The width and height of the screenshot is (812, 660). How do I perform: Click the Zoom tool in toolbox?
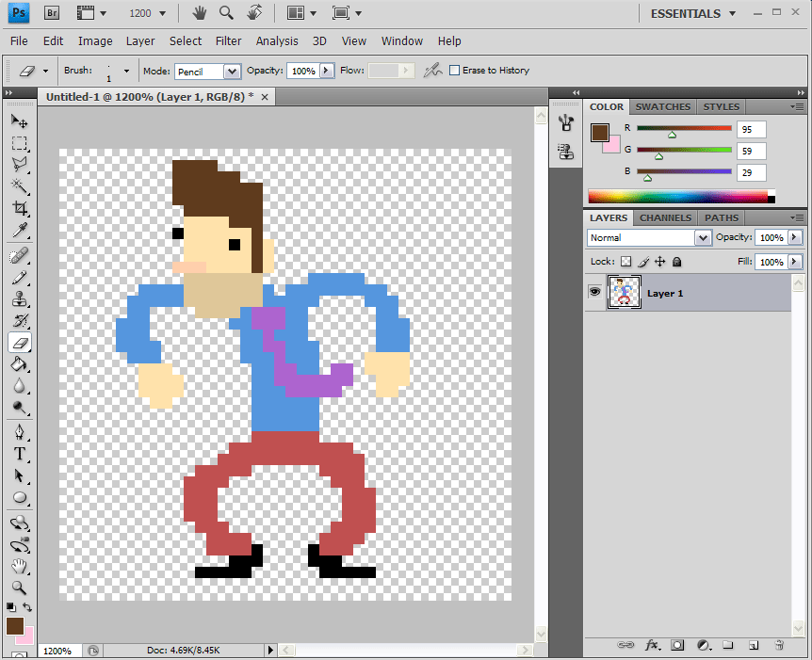pos(20,588)
